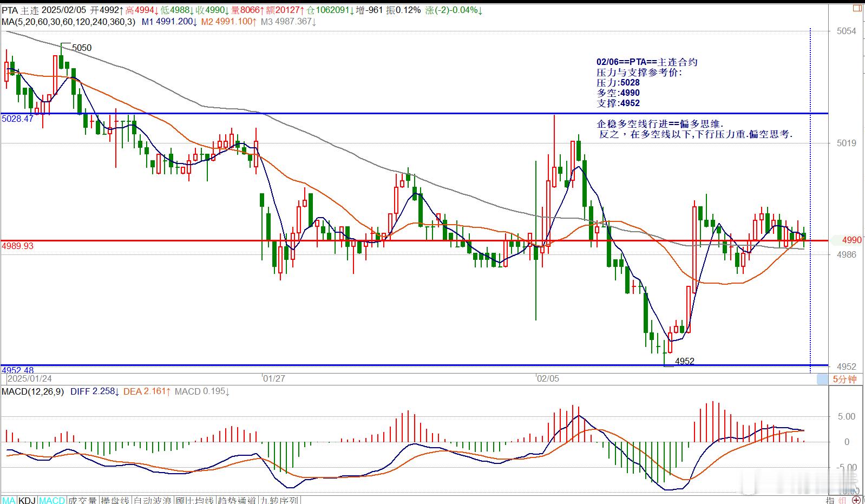Click the 支撑:4952 annotation text
865x504 pixels.
click(x=618, y=103)
